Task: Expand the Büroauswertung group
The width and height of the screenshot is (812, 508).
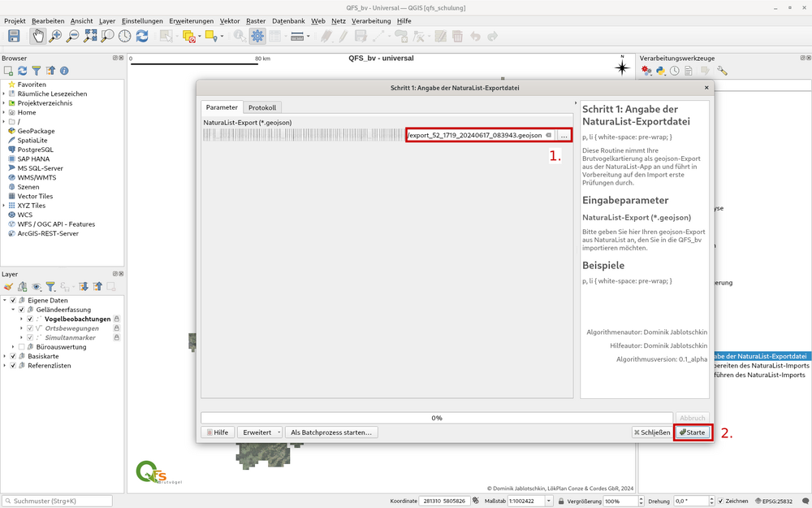Action: [x=13, y=347]
